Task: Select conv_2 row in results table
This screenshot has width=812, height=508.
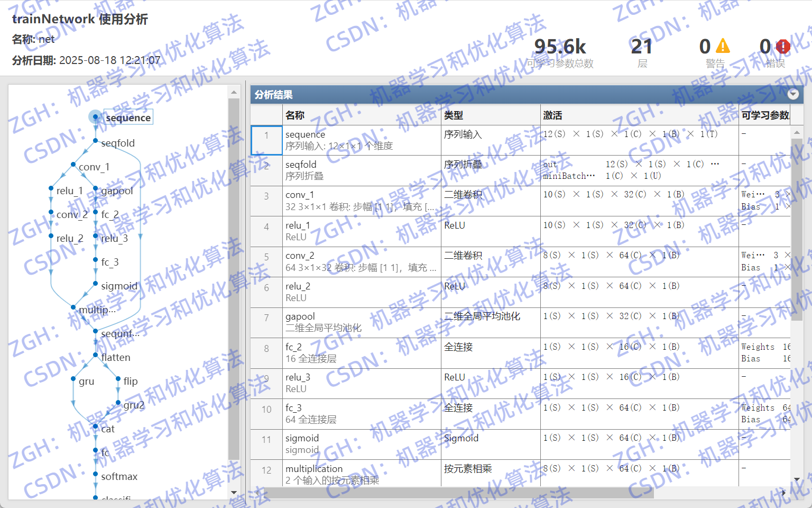Action: pyautogui.click(x=521, y=262)
